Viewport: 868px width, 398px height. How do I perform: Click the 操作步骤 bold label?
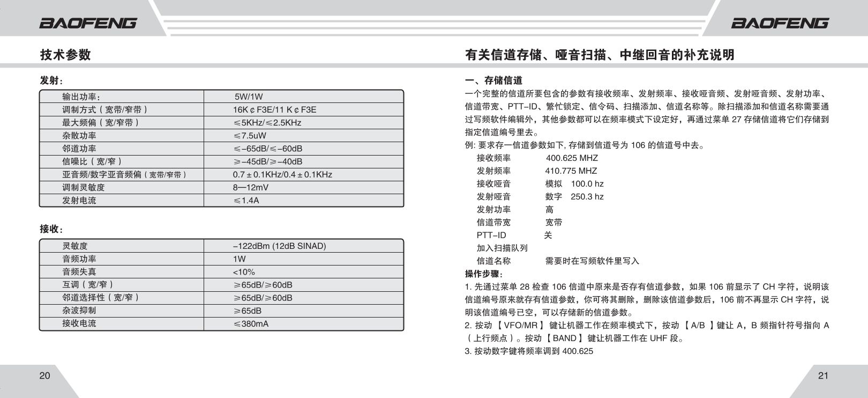(x=484, y=274)
